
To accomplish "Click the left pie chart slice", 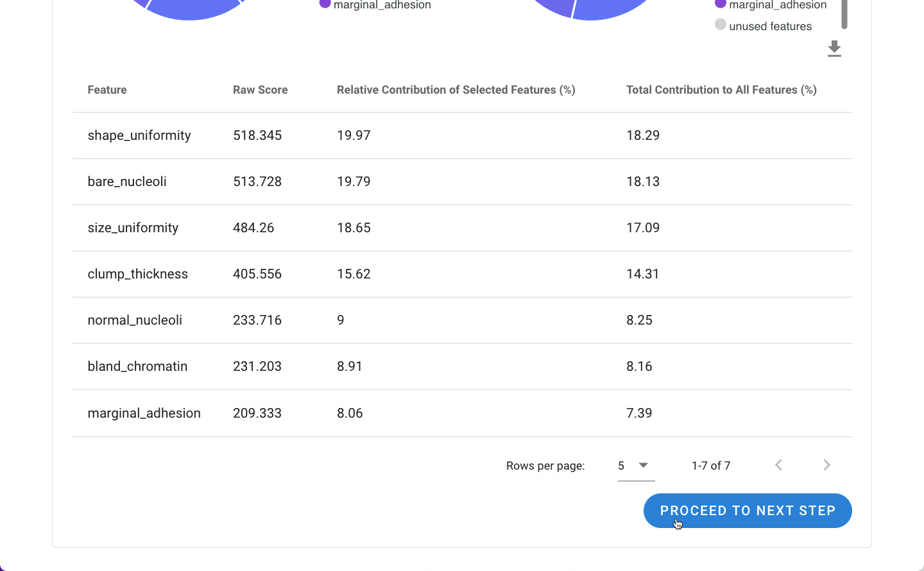I will point(193,9).
